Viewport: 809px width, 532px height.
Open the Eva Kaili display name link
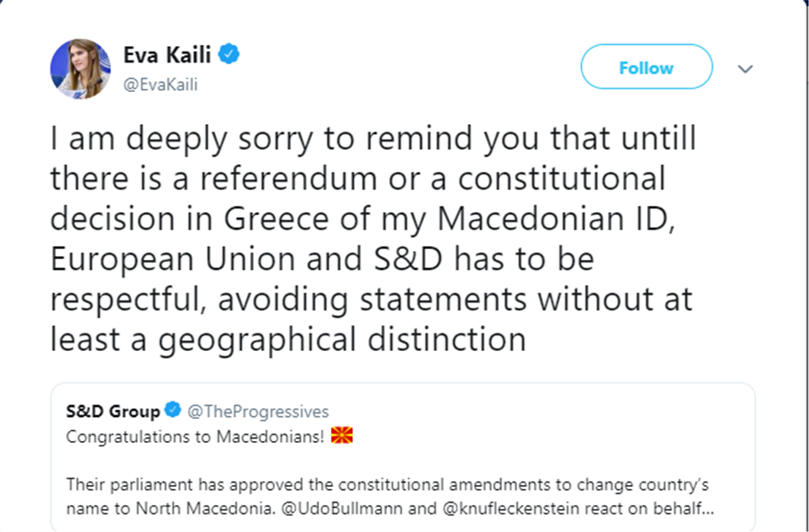[x=167, y=55]
